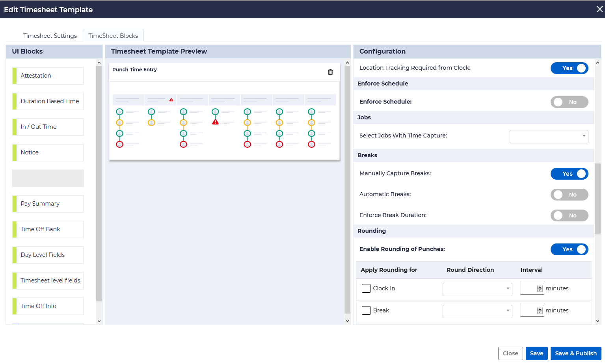Click the red warning triangle in preview header

171,100
